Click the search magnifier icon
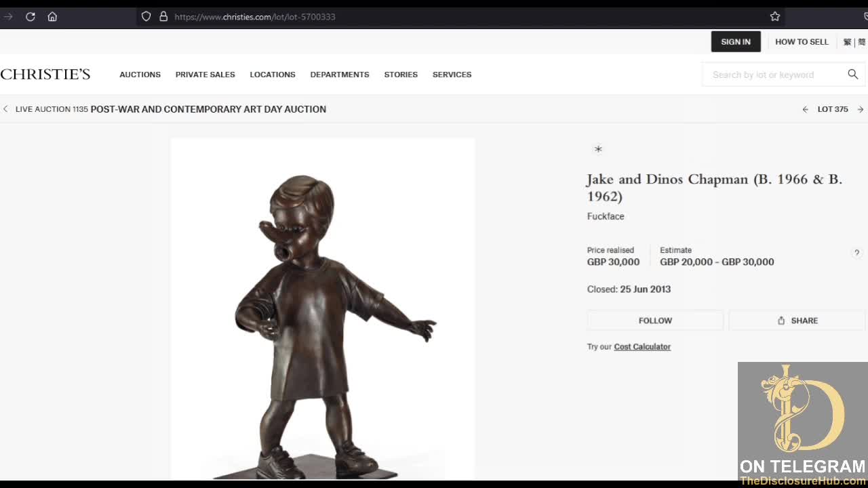This screenshot has height=488, width=868. click(853, 75)
